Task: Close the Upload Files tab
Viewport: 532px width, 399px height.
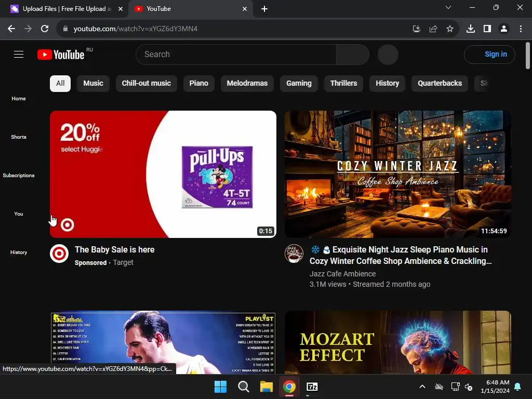Action: click(x=121, y=9)
